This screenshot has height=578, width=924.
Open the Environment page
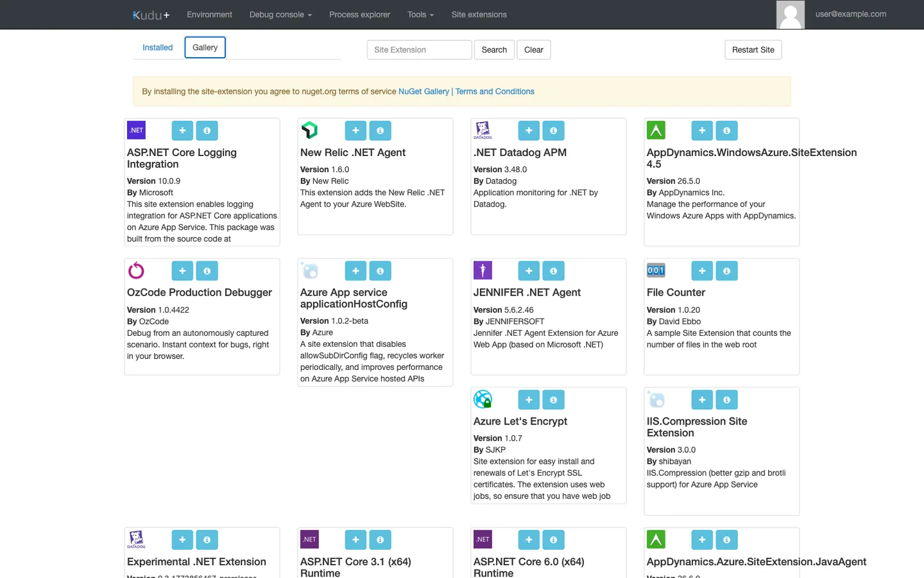click(209, 14)
